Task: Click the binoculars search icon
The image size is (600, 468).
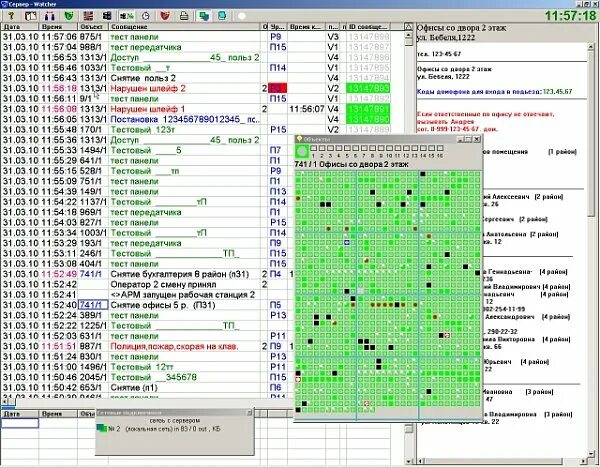Action: click(x=50, y=16)
